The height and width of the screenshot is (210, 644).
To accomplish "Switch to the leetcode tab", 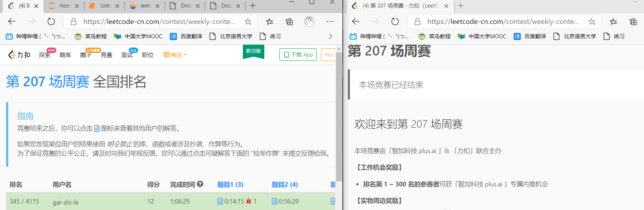I will [145, 6].
